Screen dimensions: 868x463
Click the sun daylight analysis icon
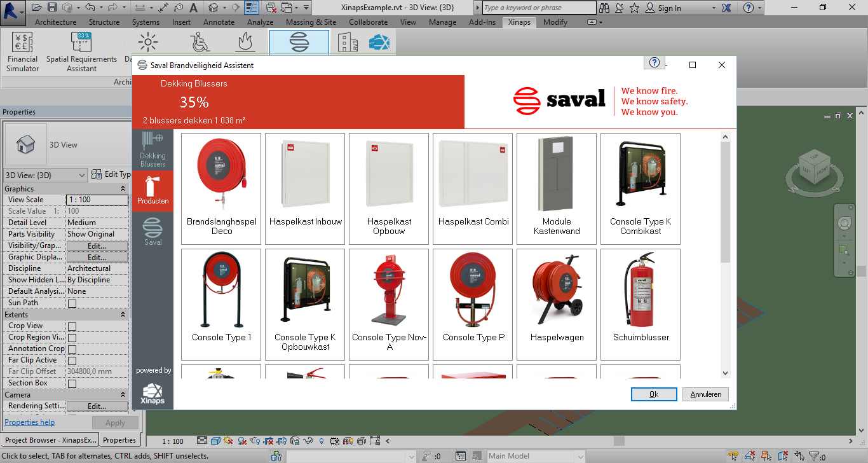148,43
